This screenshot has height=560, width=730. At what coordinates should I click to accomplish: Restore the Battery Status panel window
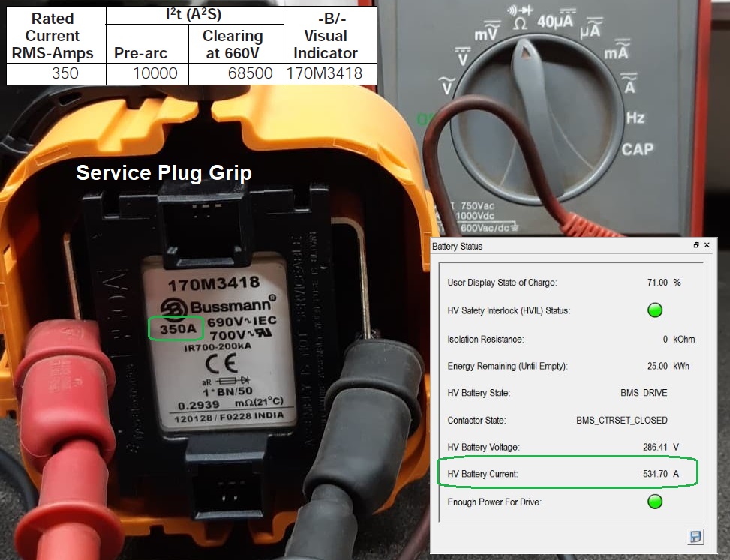tap(696, 245)
